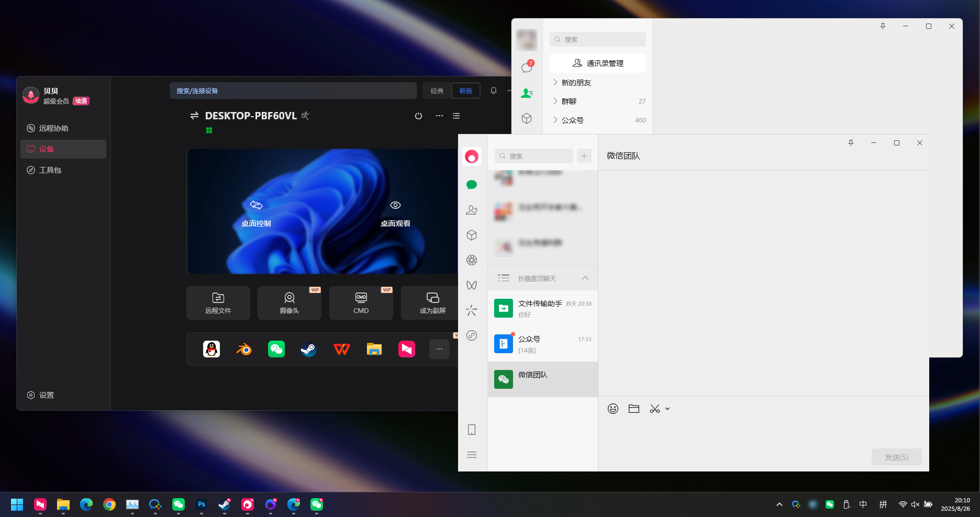Start 桌面观看 desktop viewing

tap(395, 213)
